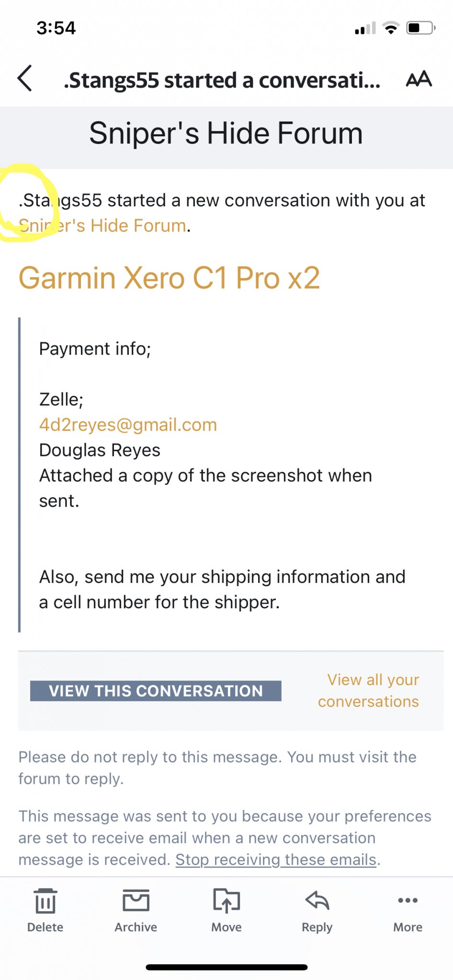Image resolution: width=453 pixels, height=980 pixels.
Task: Tap the Move folder icon
Action: pos(226,900)
